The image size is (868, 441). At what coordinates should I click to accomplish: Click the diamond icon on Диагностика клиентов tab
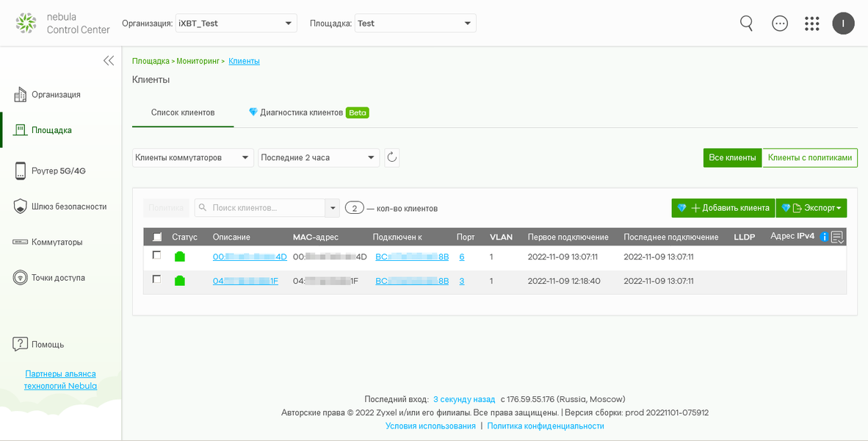coord(253,112)
